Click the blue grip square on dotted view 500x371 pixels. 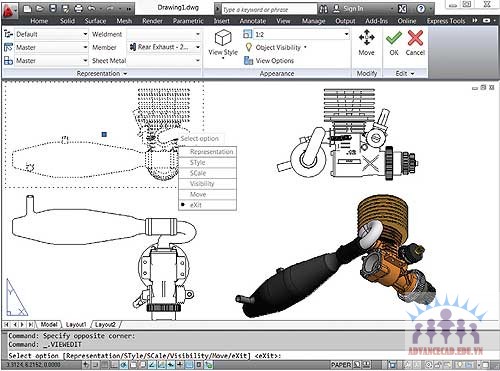pos(104,134)
